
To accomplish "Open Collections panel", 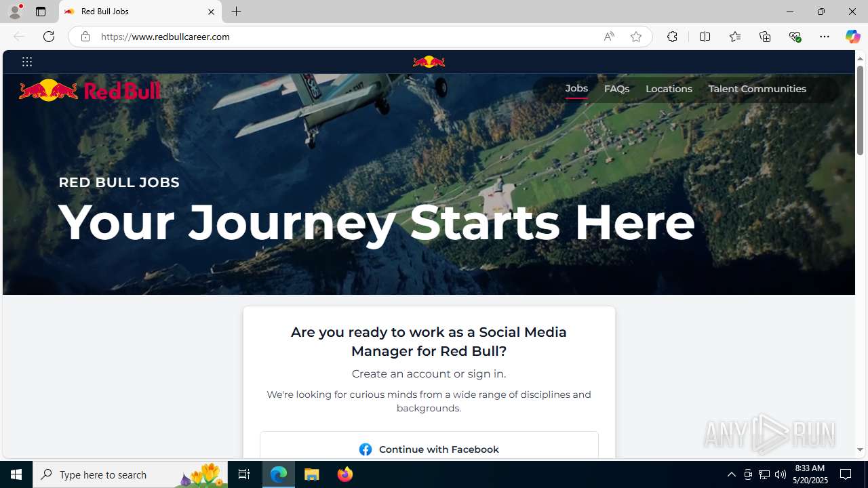I will coord(765,37).
